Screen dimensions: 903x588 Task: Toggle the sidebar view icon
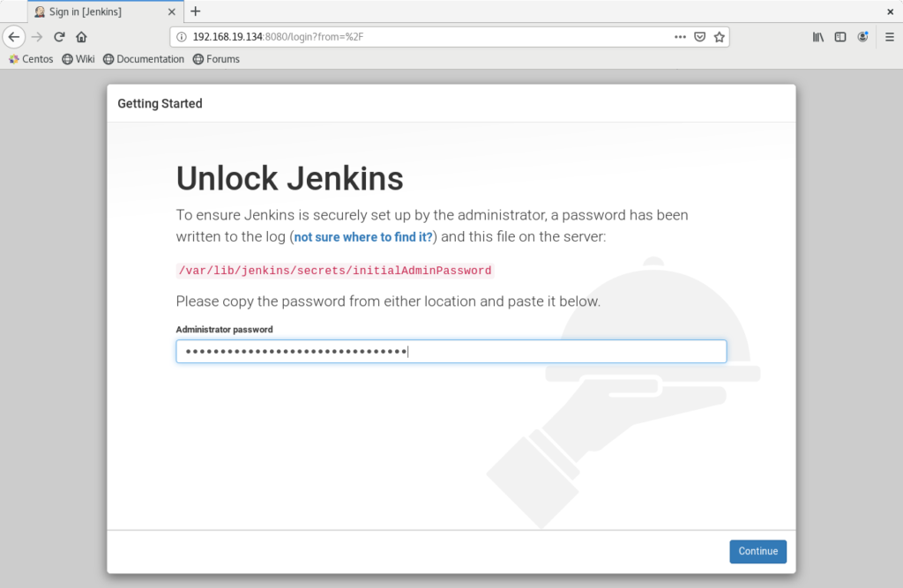coord(840,37)
